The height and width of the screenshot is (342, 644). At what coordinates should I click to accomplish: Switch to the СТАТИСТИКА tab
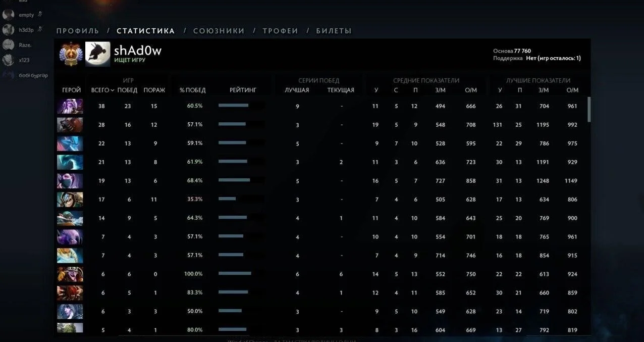pos(146,31)
